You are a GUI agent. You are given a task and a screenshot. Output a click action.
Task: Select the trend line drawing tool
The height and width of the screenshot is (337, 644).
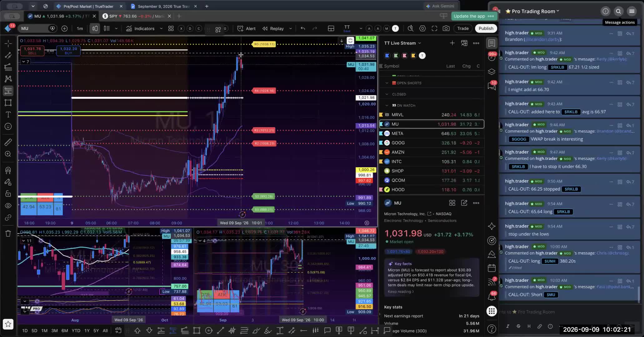coord(8,55)
